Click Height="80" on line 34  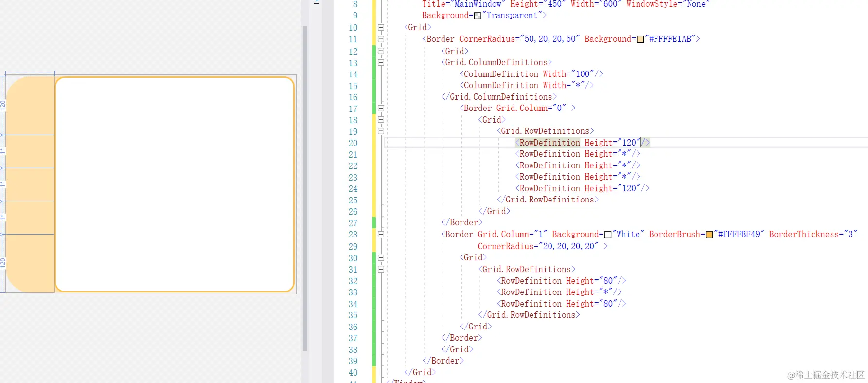pos(592,304)
